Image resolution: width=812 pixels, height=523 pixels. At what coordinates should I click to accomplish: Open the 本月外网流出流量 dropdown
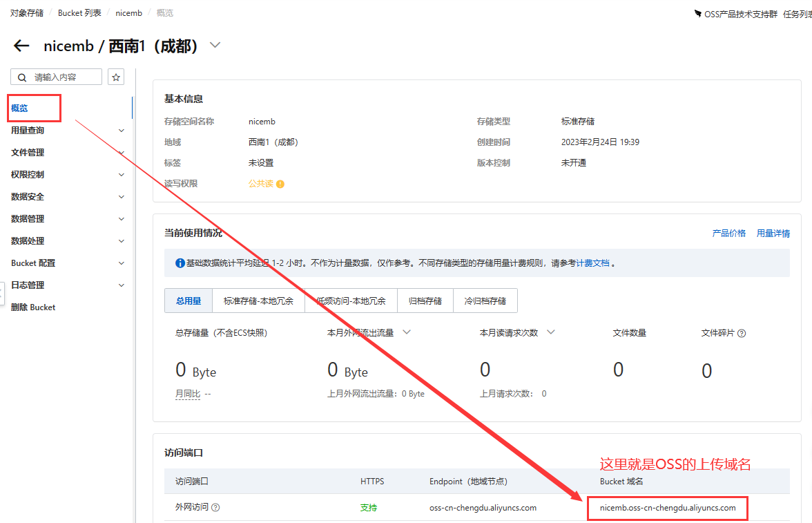pyautogui.click(x=407, y=332)
